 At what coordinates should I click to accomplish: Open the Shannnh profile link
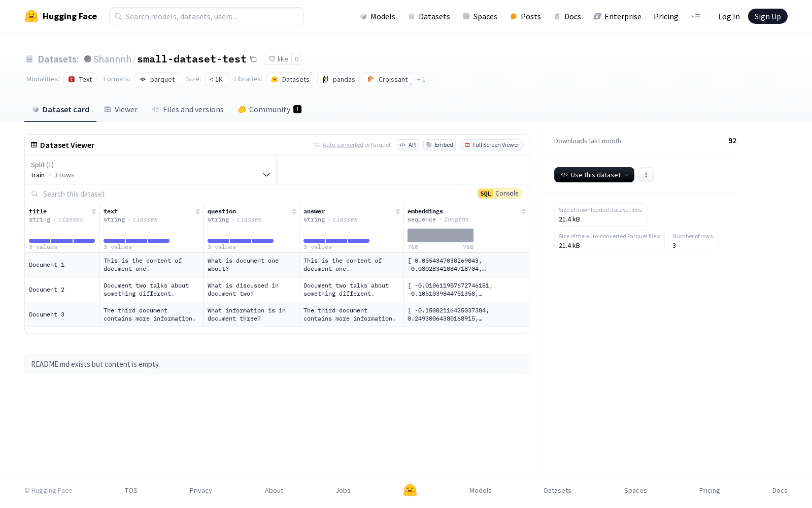click(112, 59)
